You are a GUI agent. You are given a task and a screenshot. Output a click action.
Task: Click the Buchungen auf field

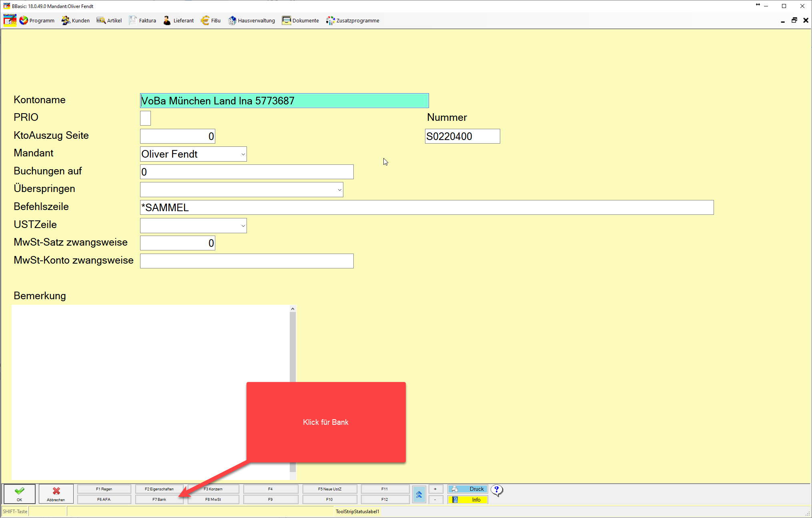pyautogui.click(x=247, y=172)
